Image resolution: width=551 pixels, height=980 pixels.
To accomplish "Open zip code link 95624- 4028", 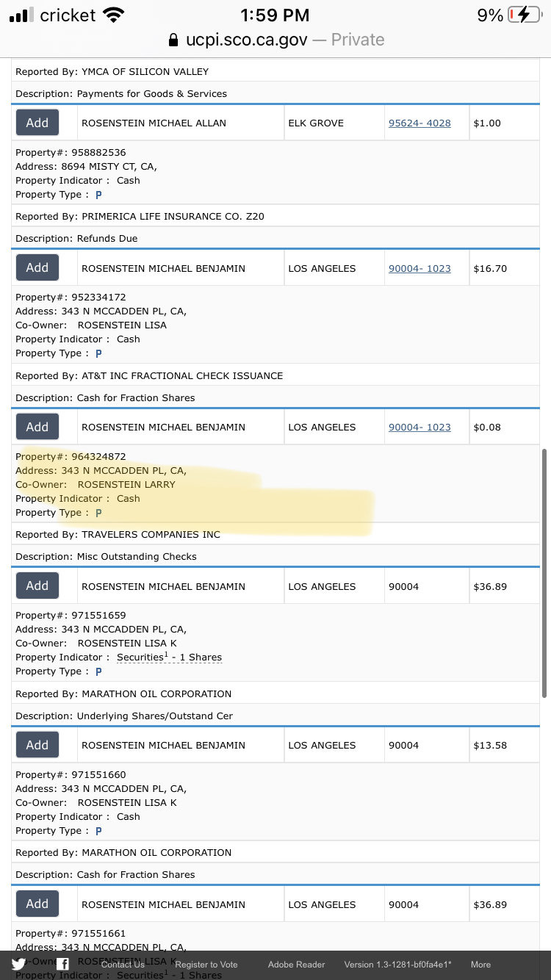I will [419, 123].
